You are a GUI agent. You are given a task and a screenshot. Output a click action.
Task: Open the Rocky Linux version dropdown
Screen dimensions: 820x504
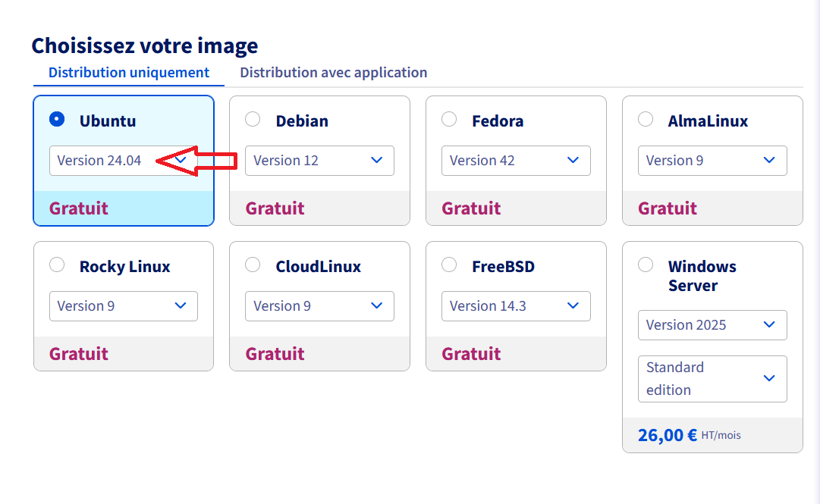[124, 306]
